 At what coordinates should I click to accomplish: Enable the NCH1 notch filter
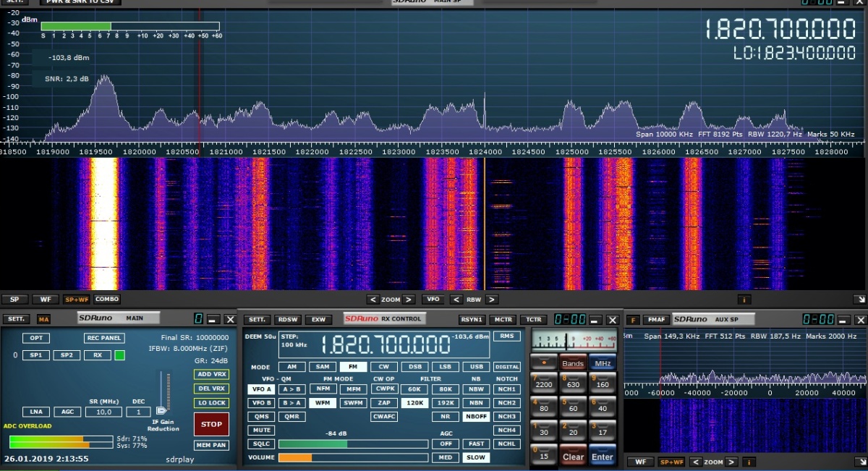(x=508, y=389)
